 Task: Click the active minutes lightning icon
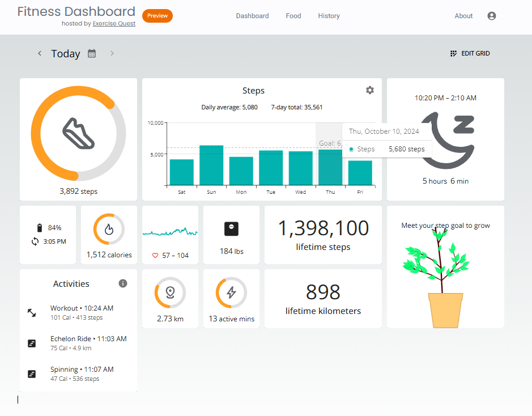231,293
